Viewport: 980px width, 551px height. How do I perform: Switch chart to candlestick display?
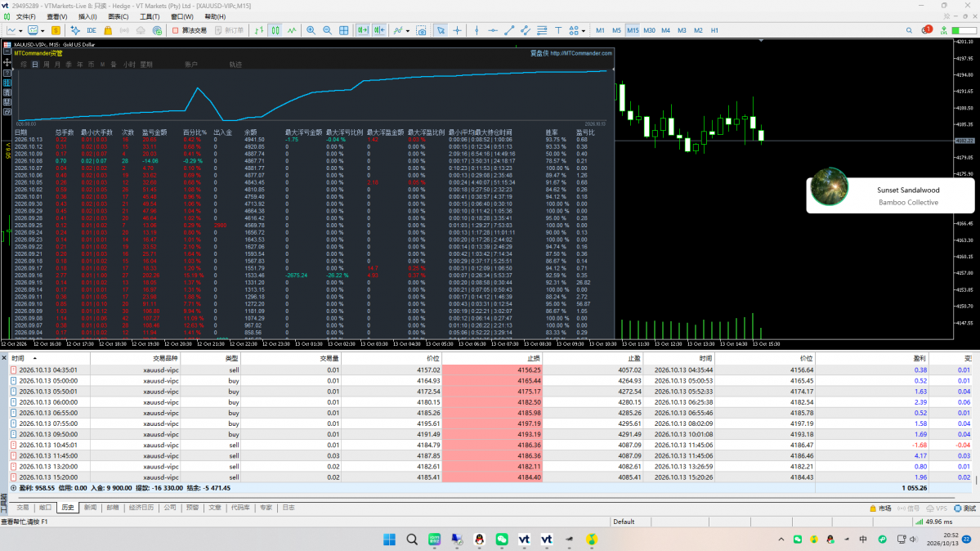pyautogui.click(x=275, y=30)
